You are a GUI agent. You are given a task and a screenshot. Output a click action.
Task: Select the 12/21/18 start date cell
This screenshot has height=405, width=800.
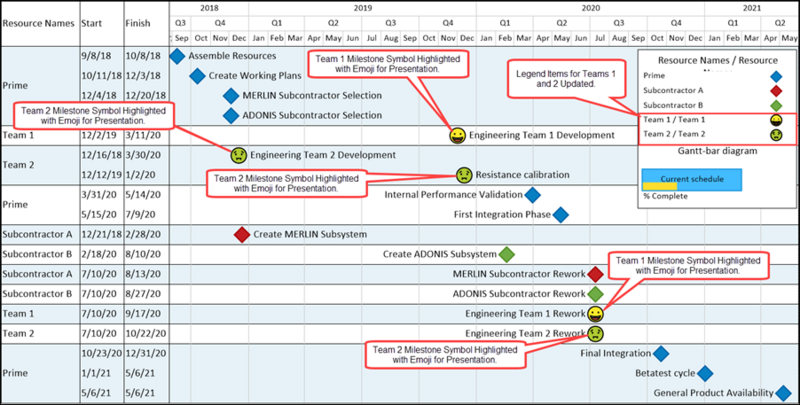pos(101,235)
